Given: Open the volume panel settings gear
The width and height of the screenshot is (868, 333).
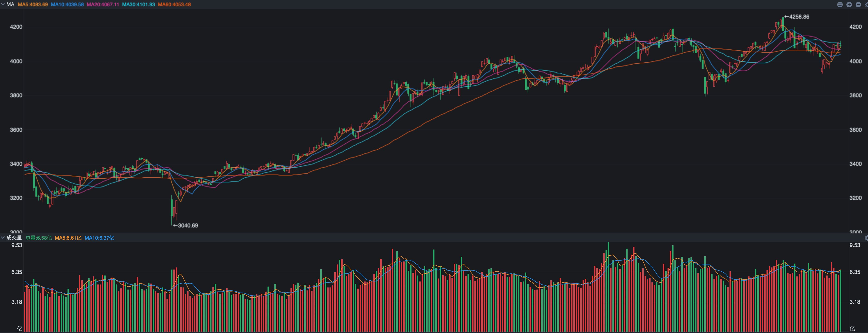Looking at the screenshot, I should (866, 238).
